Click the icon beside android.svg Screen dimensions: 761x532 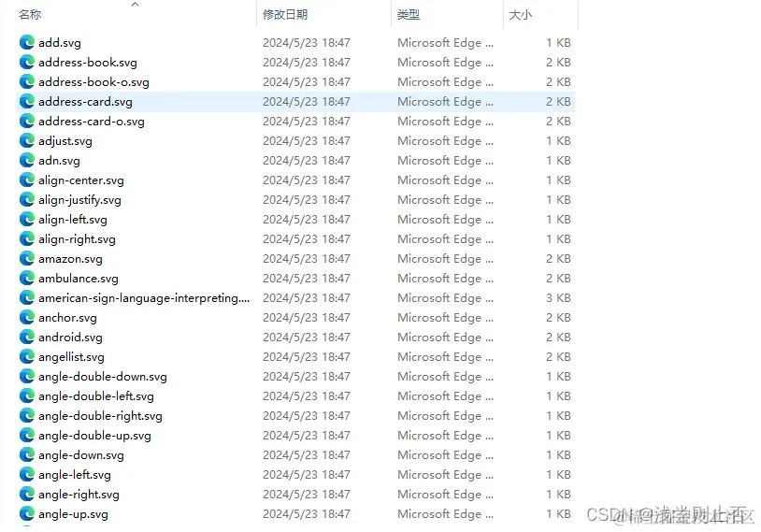[x=27, y=338]
